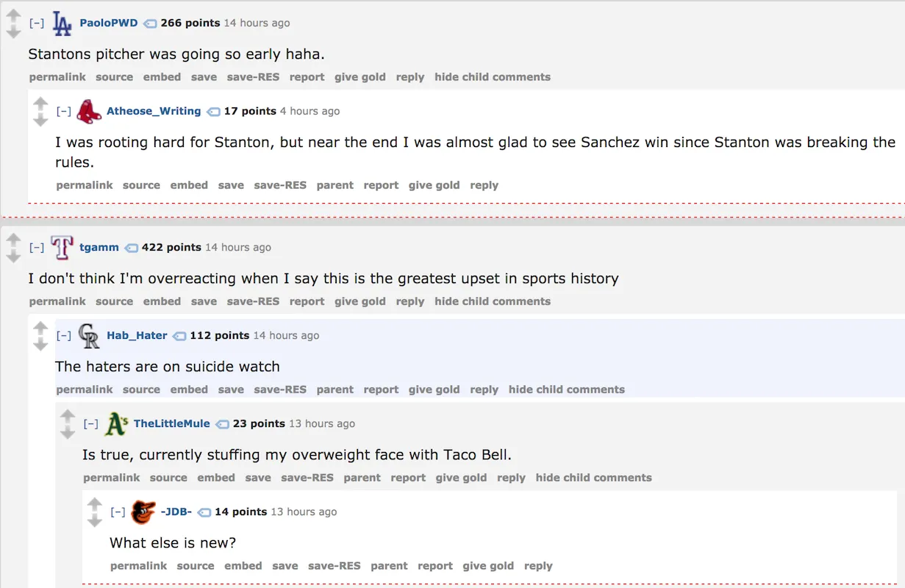Click the Red Sox flair beside Atheose_Writing
This screenshot has width=905, height=588.
click(89, 112)
